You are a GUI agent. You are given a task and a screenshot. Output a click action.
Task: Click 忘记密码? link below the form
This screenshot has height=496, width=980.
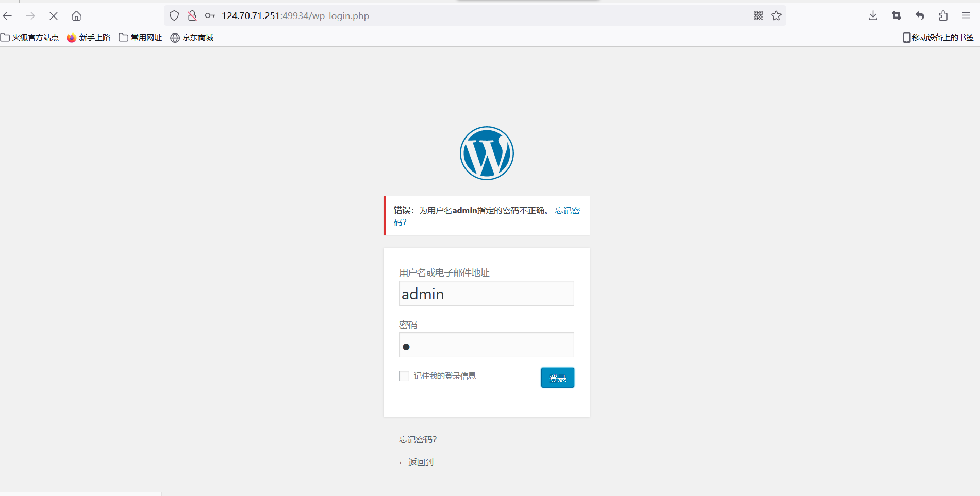point(418,440)
